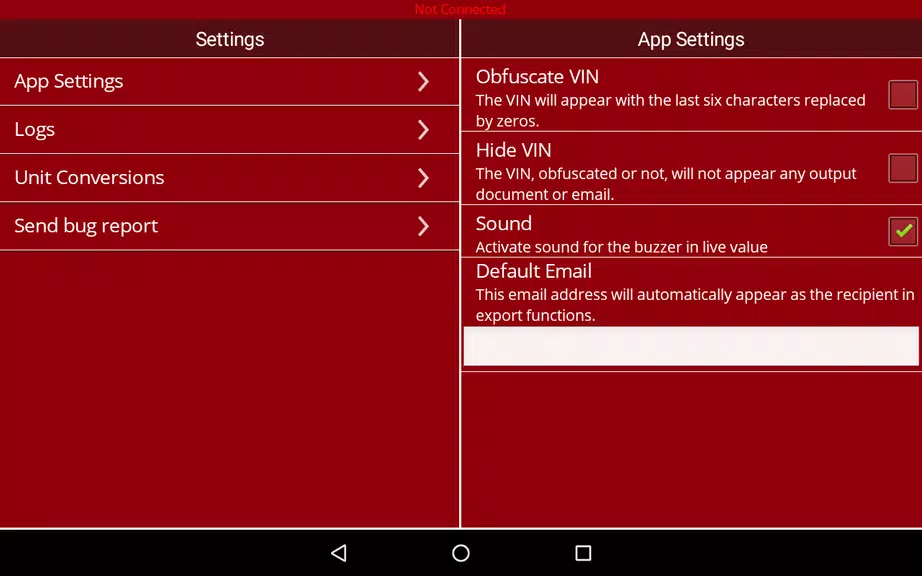922x576 pixels.
Task: Tap the Android back navigation icon
Action: [339, 553]
